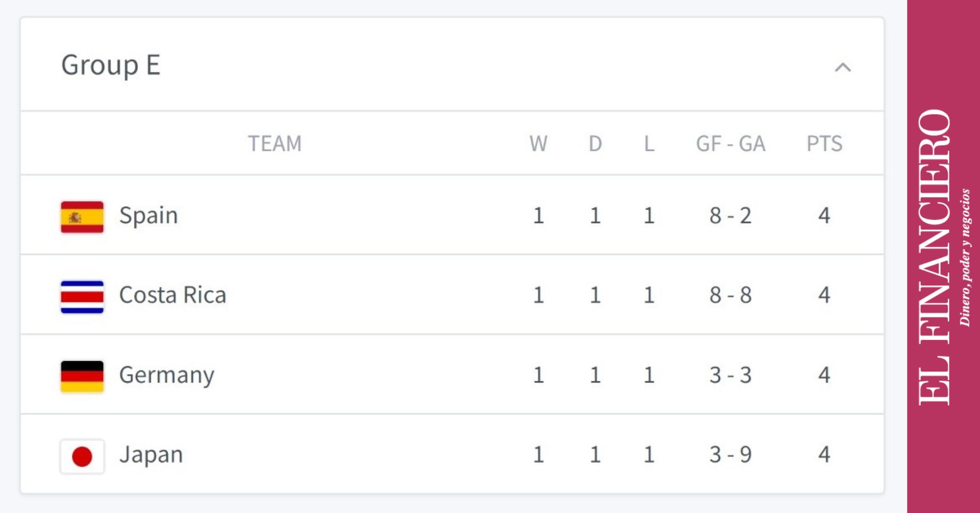Click Spain's 8 - 2 goal record
980x513 pixels.
click(x=731, y=216)
